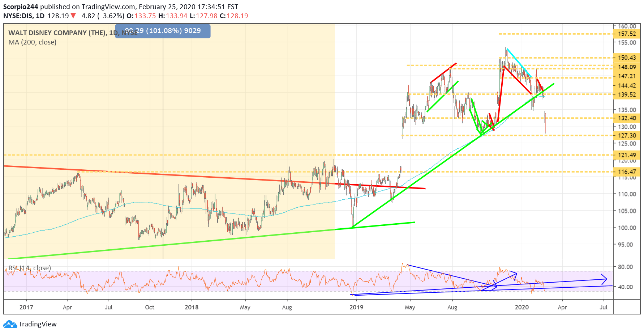Click the low price L: 127.98 value
Image resolution: width=644 pixels, height=334 pixels.
click(203, 16)
